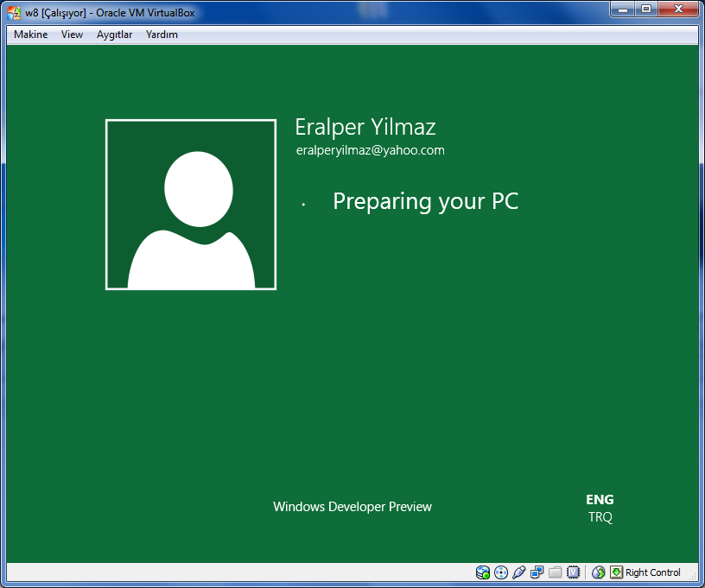Viewport: 705px width, 588px height.
Task: Click the Preparing your PC message
Action: pyautogui.click(x=425, y=201)
